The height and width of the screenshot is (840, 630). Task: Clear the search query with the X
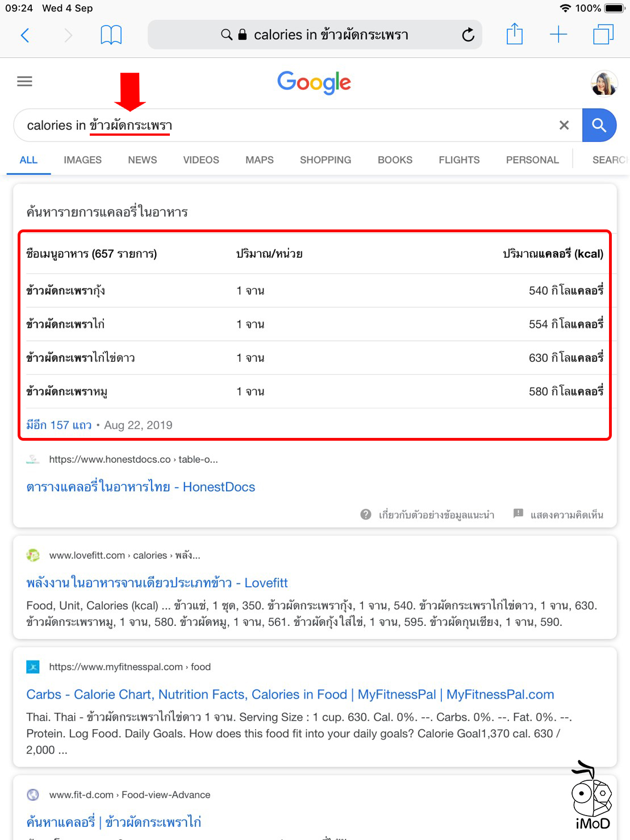564,125
